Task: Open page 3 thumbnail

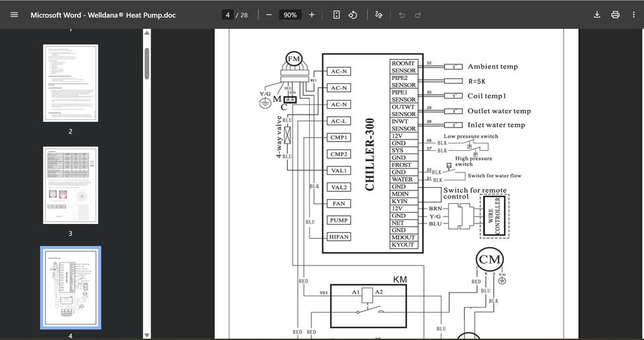Action: click(x=70, y=185)
